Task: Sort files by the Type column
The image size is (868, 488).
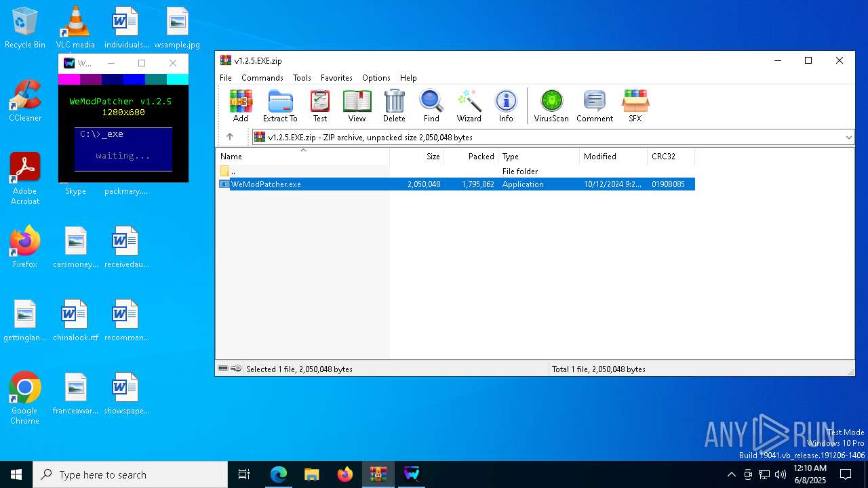Action: [x=539, y=157]
